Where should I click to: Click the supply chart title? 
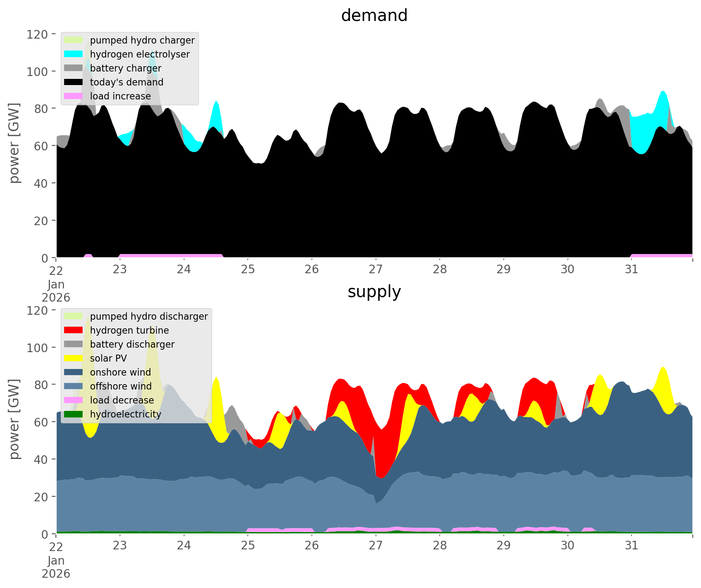[374, 292]
